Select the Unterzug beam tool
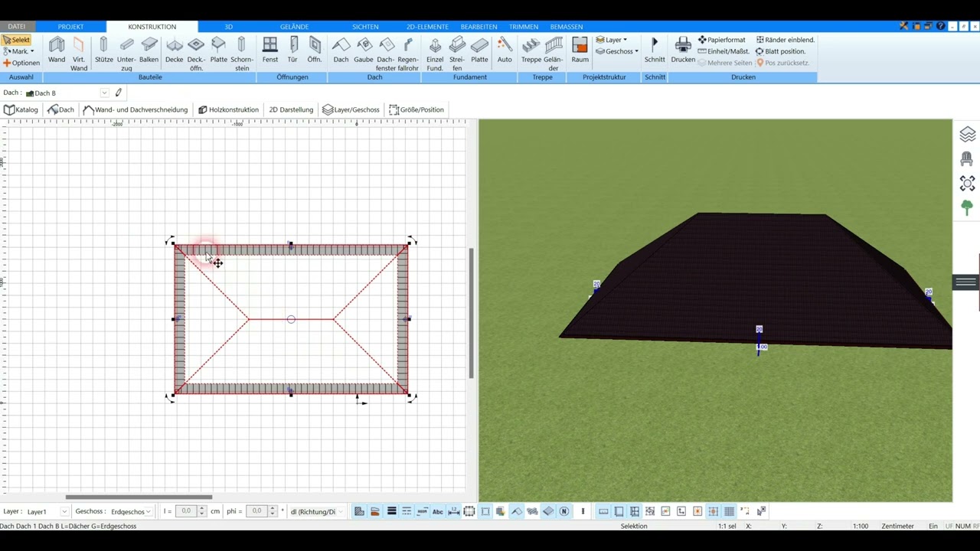The height and width of the screenshot is (551, 980). tap(126, 54)
